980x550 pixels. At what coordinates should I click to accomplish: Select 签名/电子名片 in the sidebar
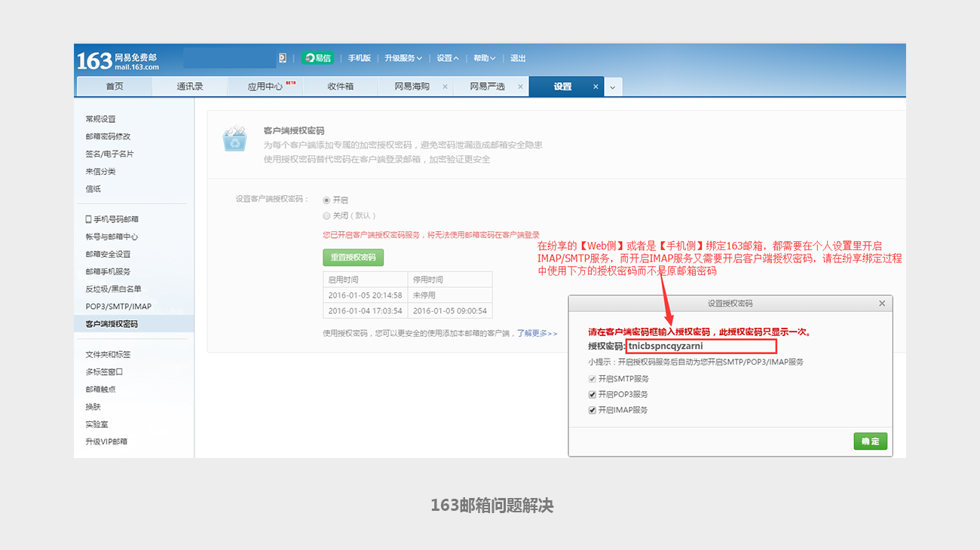(x=109, y=154)
